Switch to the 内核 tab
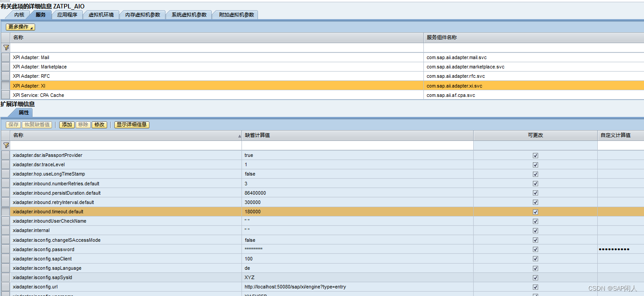The image size is (644, 296). [19, 15]
